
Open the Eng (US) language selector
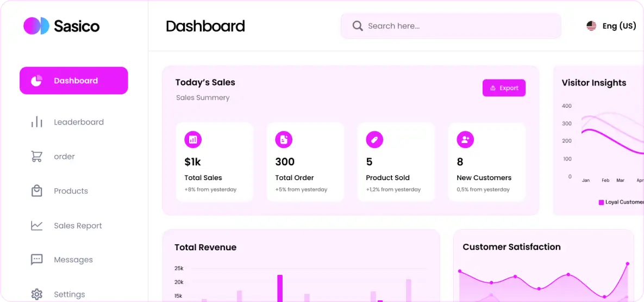tap(612, 26)
